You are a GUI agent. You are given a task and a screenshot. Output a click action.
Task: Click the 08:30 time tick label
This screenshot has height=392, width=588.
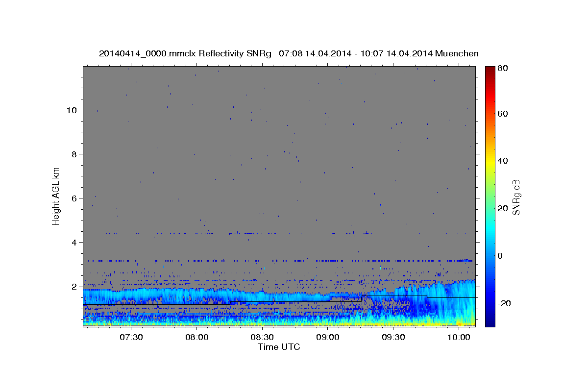[x=262, y=338]
